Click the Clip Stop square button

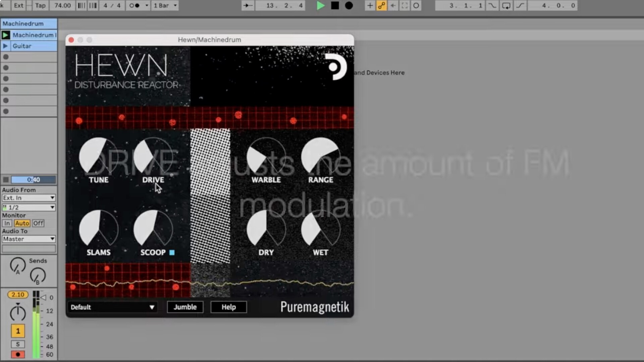tap(6, 180)
